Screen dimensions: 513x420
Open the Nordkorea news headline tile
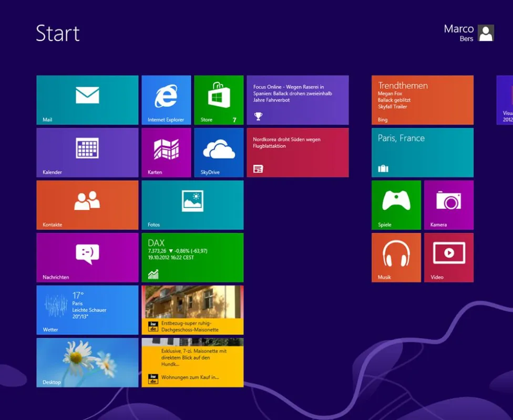297,153
